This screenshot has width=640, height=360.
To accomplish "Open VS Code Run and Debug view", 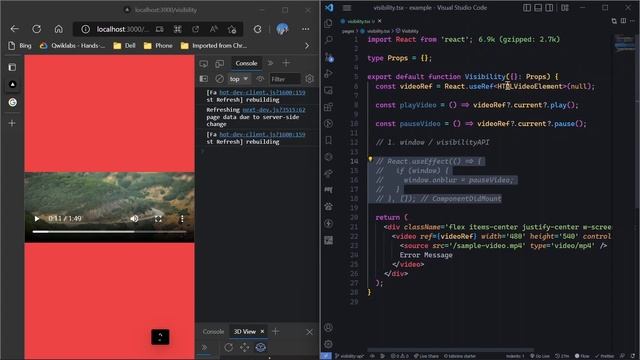I will click(x=329, y=74).
